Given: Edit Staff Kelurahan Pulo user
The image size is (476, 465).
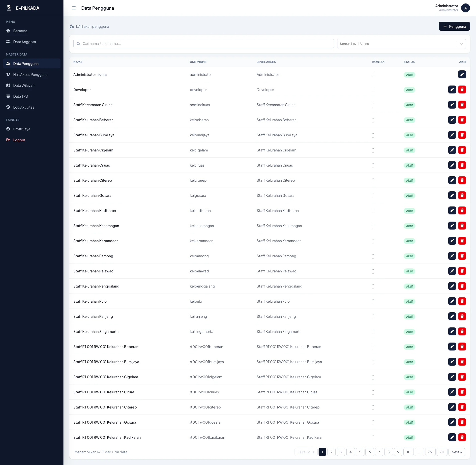Looking at the screenshot, I should pyautogui.click(x=452, y=301).
